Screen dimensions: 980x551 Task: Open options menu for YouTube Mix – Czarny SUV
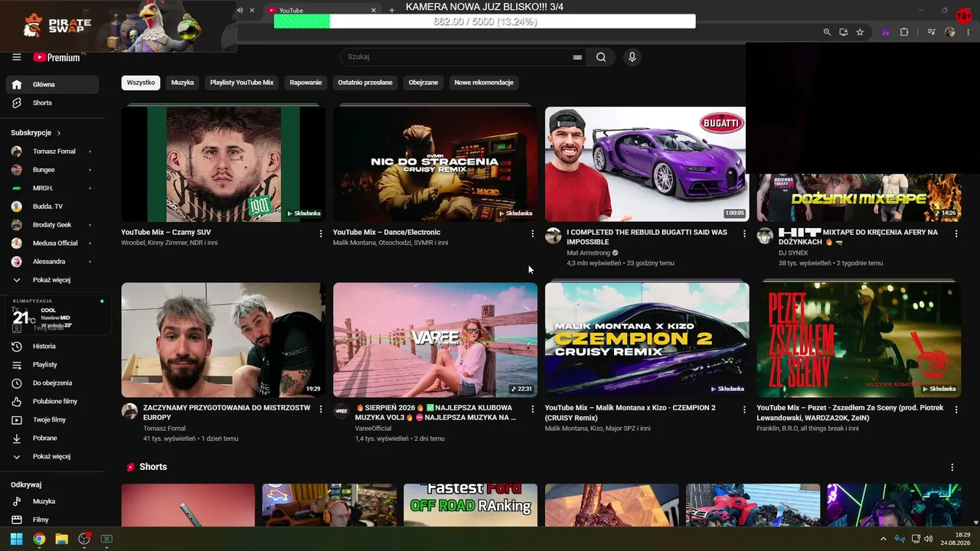pyautogui.click(x=321, y=233)
